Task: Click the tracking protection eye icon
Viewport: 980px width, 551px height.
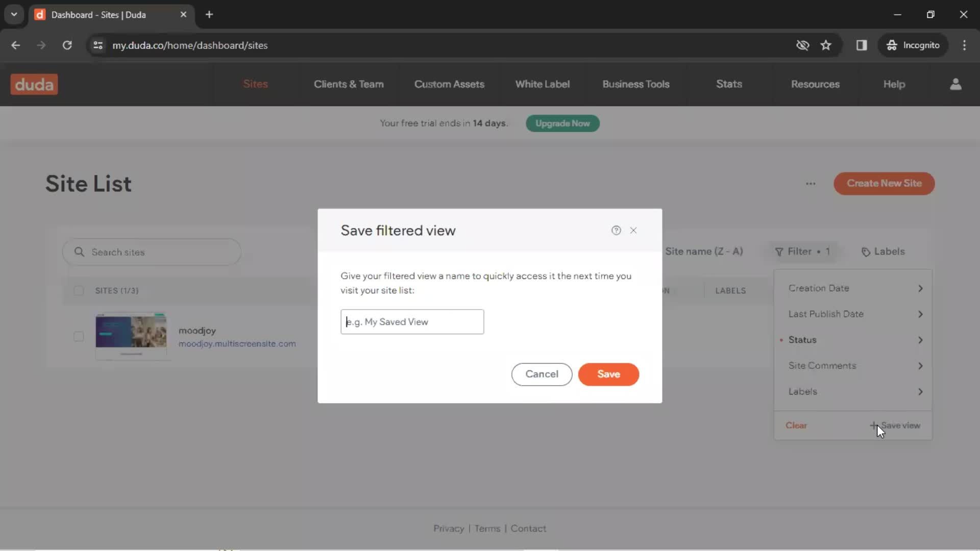Action: pyautogui.click(x=802, y=45)
